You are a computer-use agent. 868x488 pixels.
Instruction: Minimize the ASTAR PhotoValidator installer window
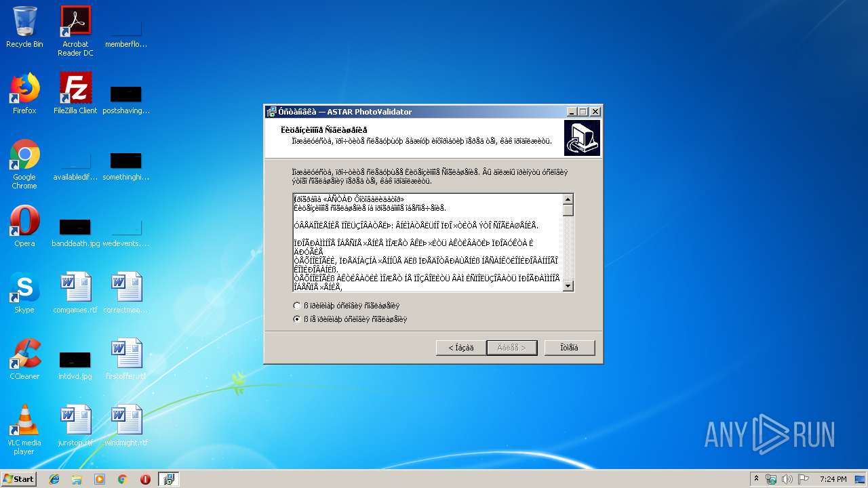[572, 112]
